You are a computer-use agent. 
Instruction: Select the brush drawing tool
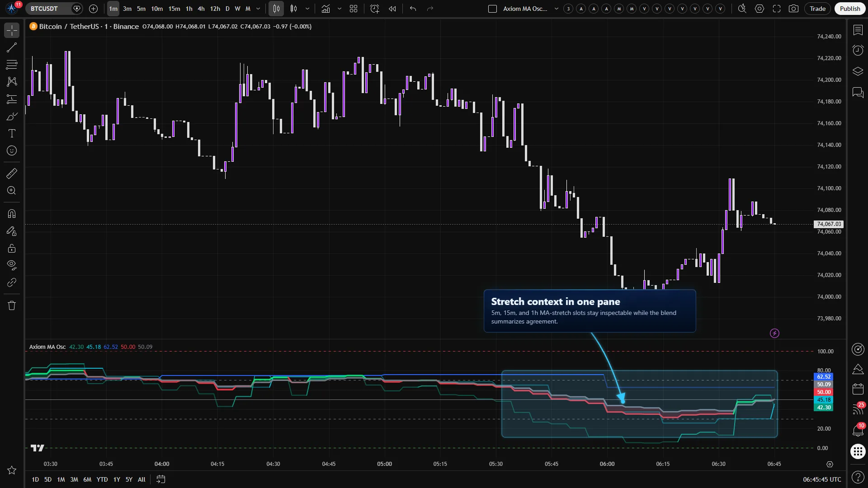[12, 116]
